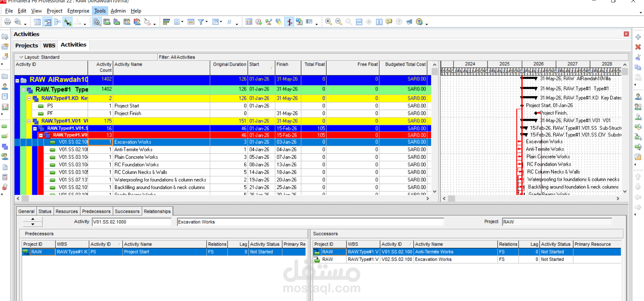Screen dimensions: 644x301
Task: Collapse the RAW AlRawdah10 project group
Action: 17,81
